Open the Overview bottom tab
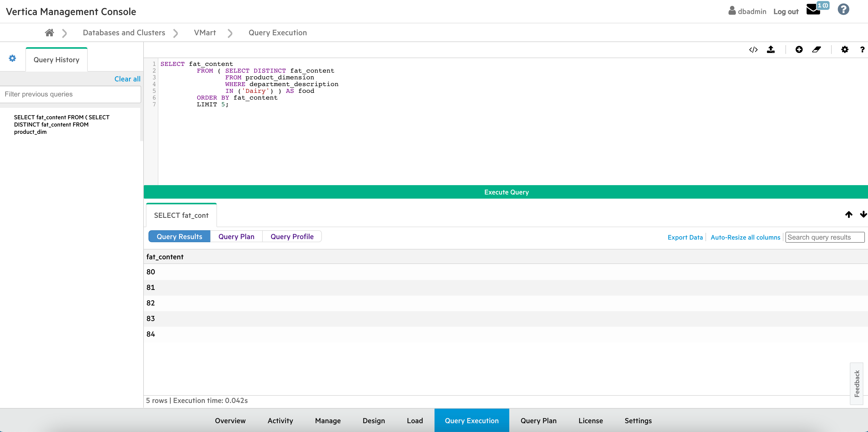 tap(230, 421)
